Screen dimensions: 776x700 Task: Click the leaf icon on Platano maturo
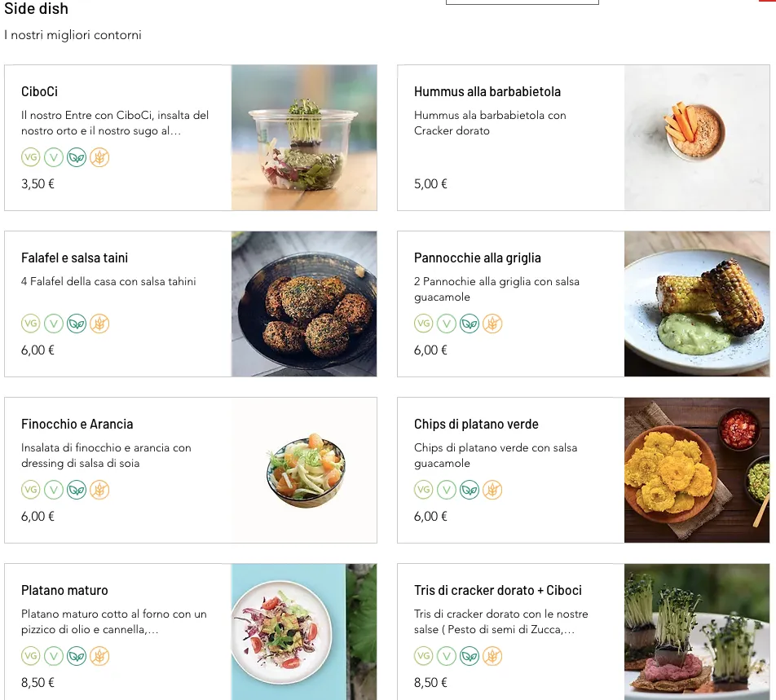click(77, 656)
